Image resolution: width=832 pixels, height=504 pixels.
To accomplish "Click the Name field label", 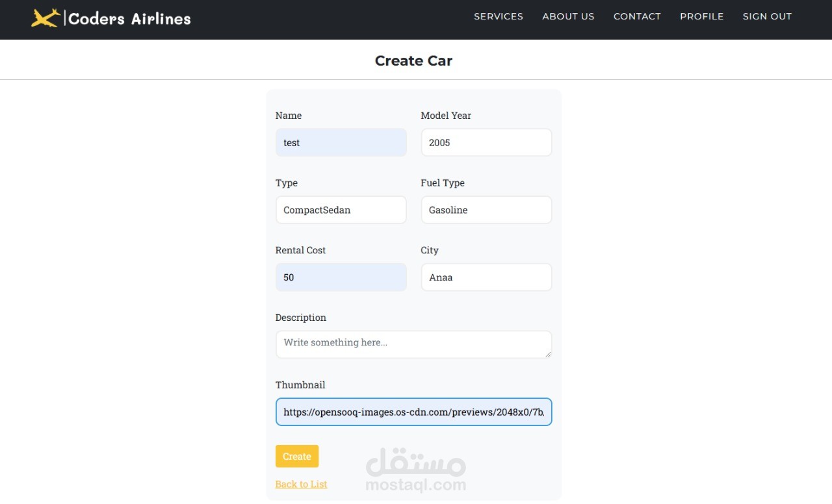I will [x=289, y=116].
